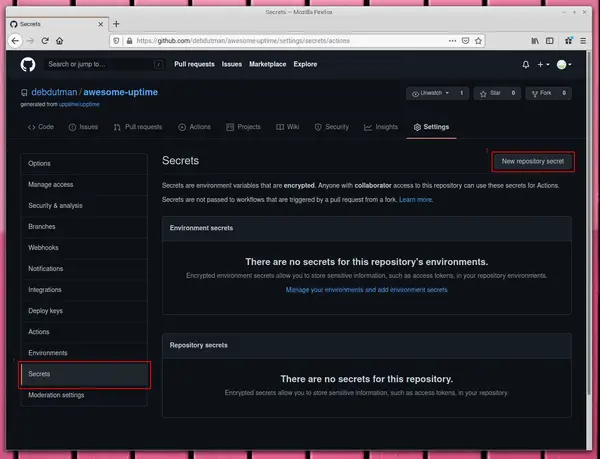
Task: Select Deploy keys in the sidebar
Action: (46, 311)
